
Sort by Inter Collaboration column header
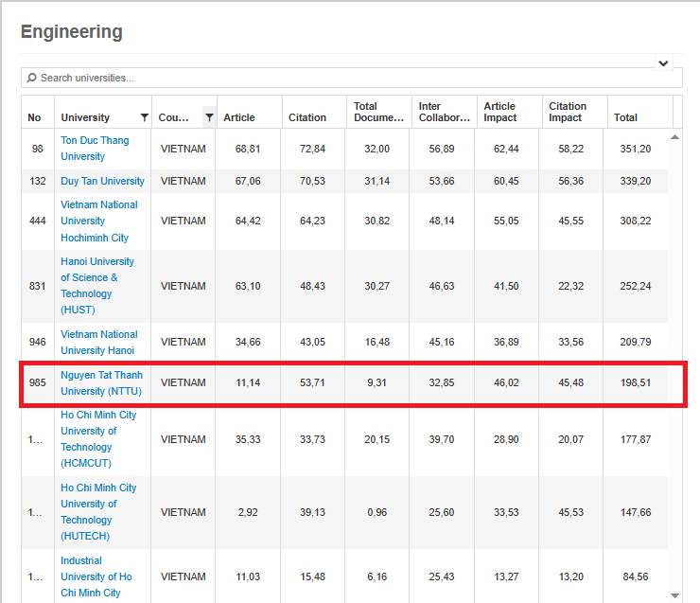[445, 112]
